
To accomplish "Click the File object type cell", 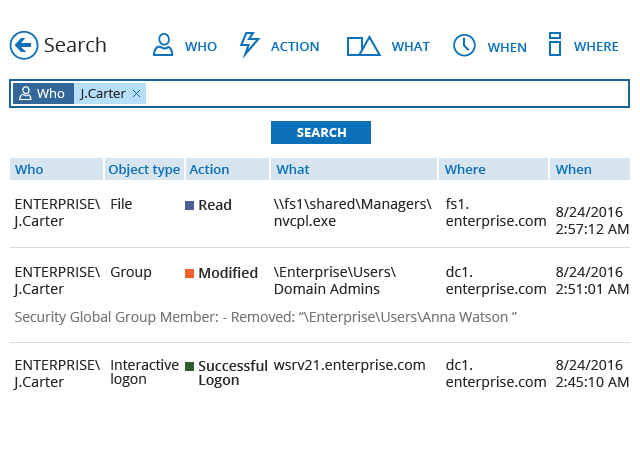I will coord(121,204).
